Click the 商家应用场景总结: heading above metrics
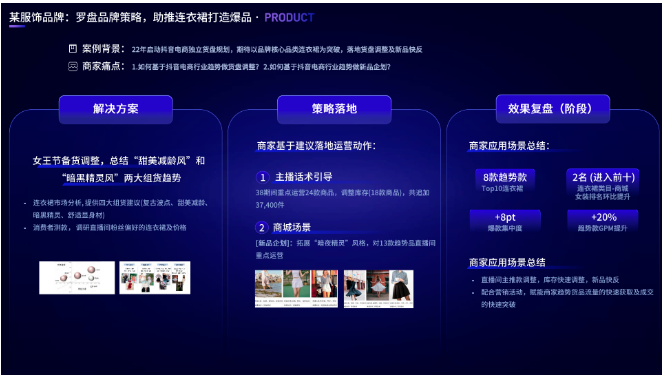Screen dimensions: 666x378 pyautogui.click(x=509, y=146)
